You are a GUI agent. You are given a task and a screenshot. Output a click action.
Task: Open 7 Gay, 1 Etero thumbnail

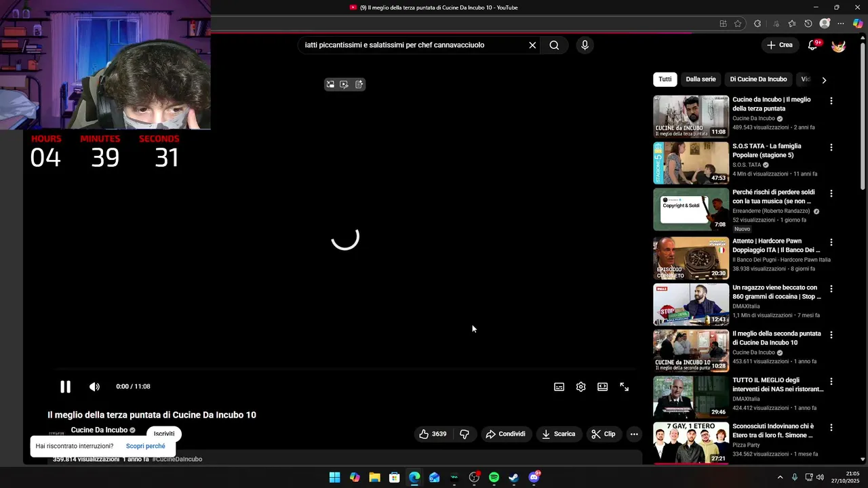click(691, 443)
